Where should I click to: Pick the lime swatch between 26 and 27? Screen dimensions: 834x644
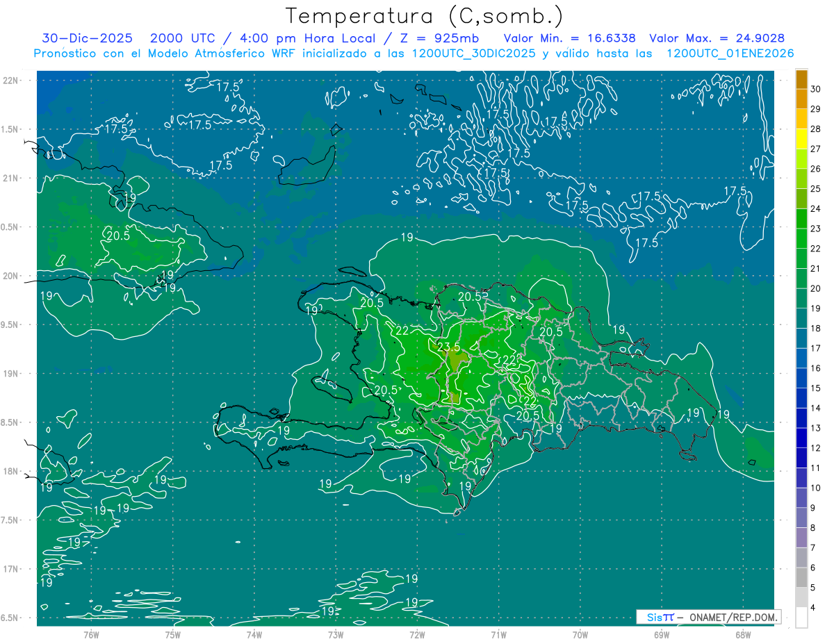pos(801,158)
